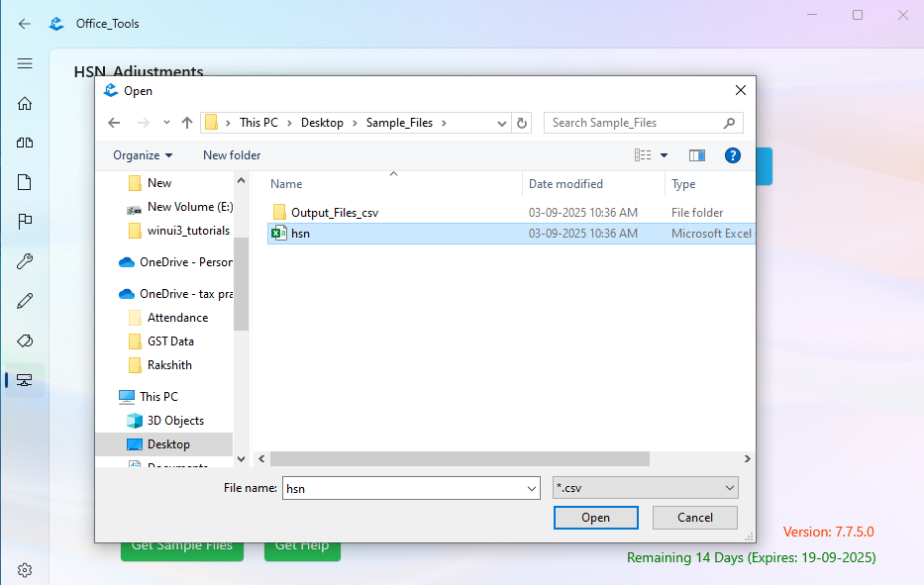924x585 pixels.
Task: Cancel the file open dialog
Action: point(694,517)
